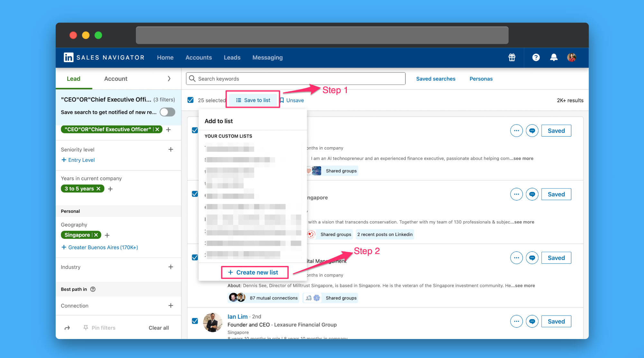Image resolution: width=644 pixels, height=358 pixels.
Task: Open the Messaging section
Action: click(x=267, y=57)
